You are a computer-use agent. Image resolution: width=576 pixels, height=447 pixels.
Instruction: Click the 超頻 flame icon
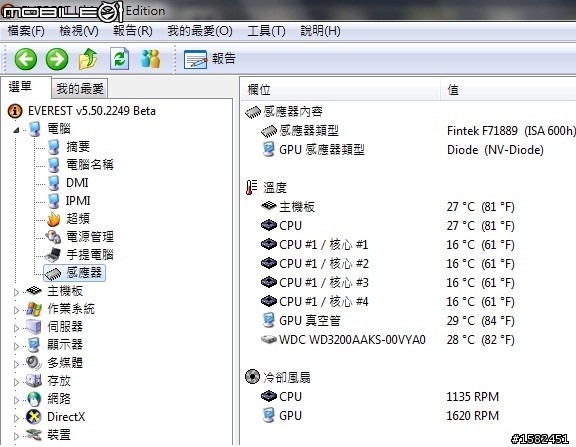pos(54,219)
